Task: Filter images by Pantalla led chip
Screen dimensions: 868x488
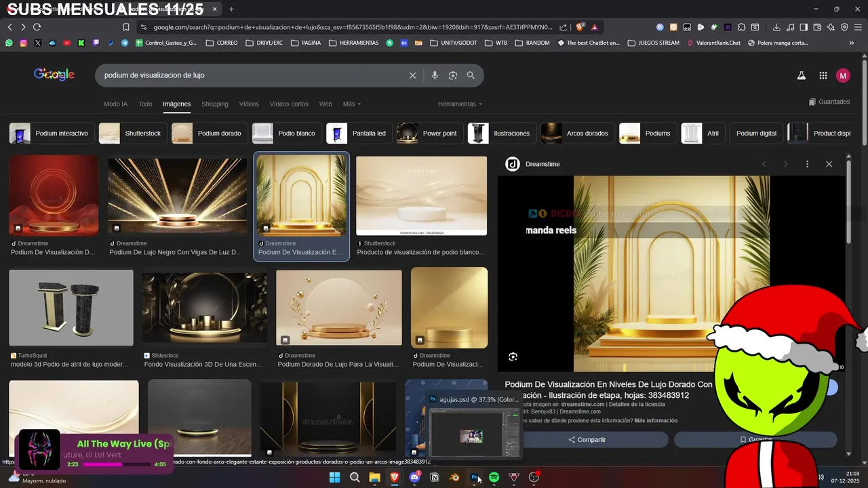Action: pos(359,134)
